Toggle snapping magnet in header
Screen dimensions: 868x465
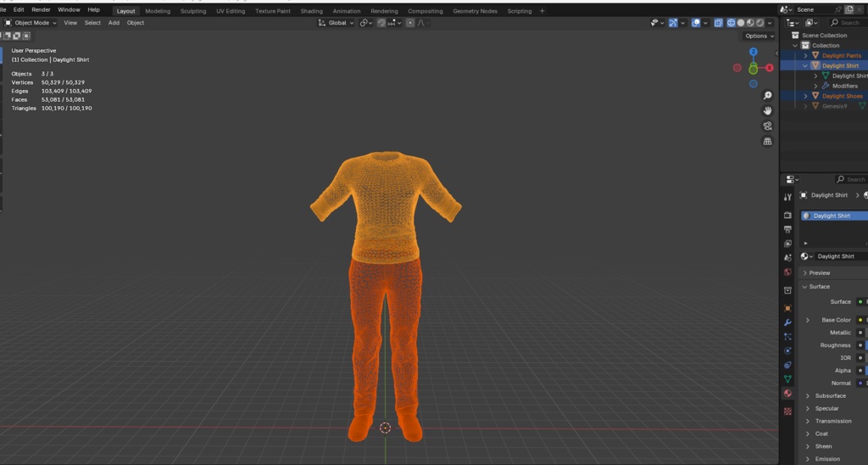[381, 23]
